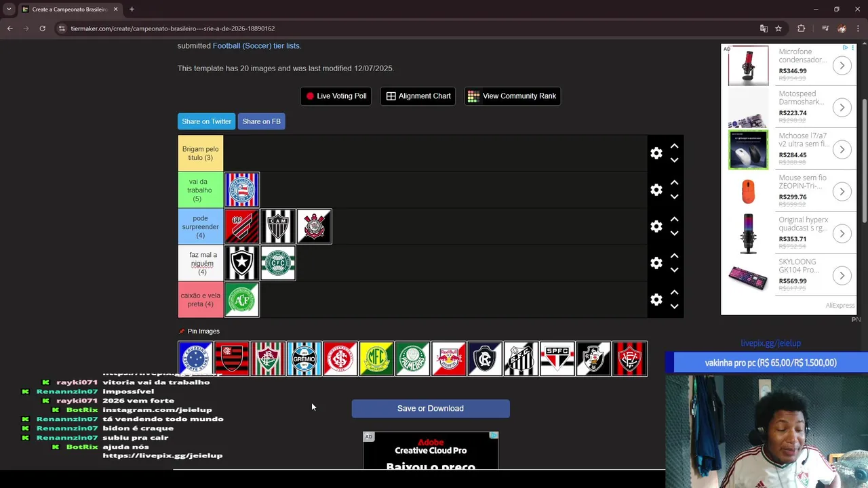Bookmark this page with the star icon
The height and width of the screenshot is (488, 868).
pos(778,28)
